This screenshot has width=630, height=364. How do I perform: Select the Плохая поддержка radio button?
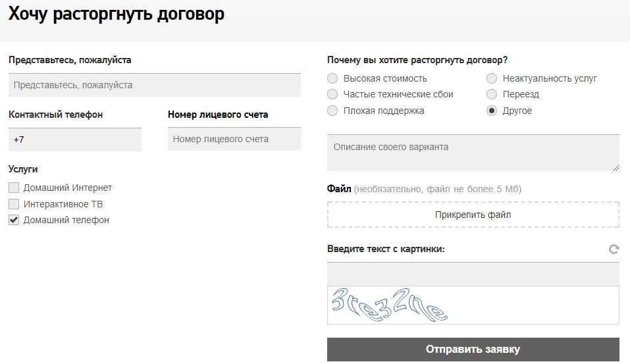click(x=332, y=111)
